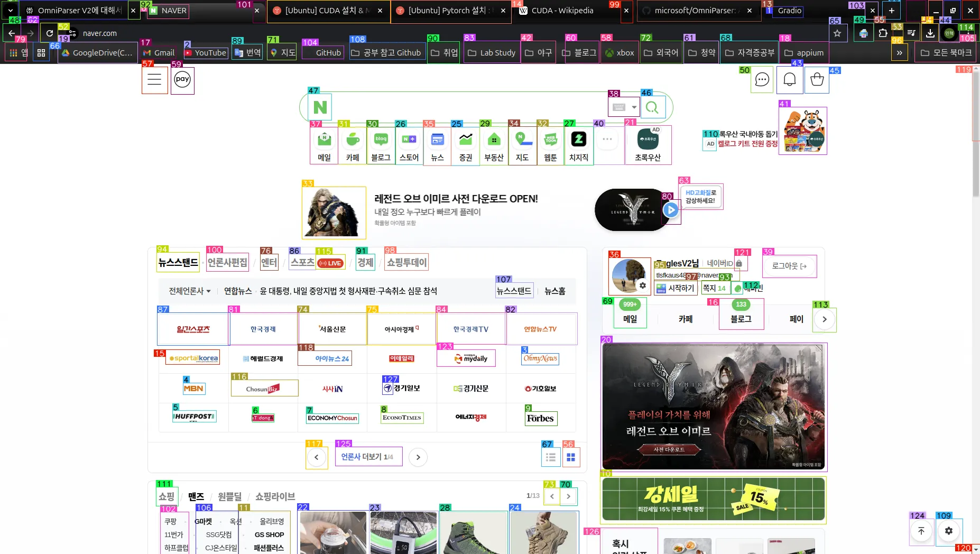Open the 뉴스 shortcut icon
This screenshot has height=554, width=980.
coord(437,145)
